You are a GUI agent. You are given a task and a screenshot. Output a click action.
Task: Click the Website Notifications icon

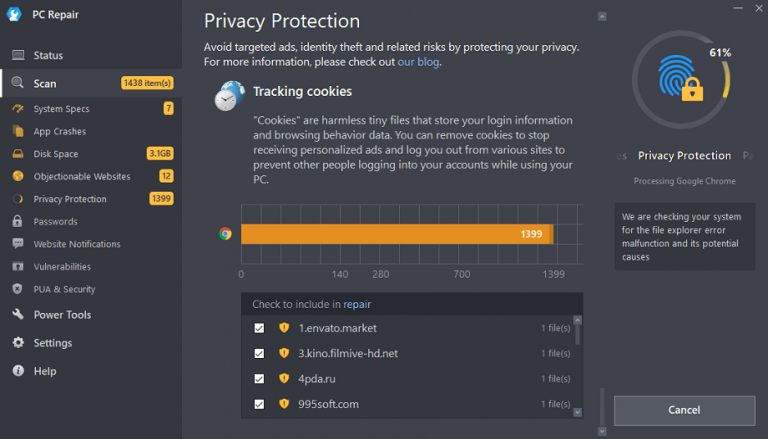pos(17,244)
